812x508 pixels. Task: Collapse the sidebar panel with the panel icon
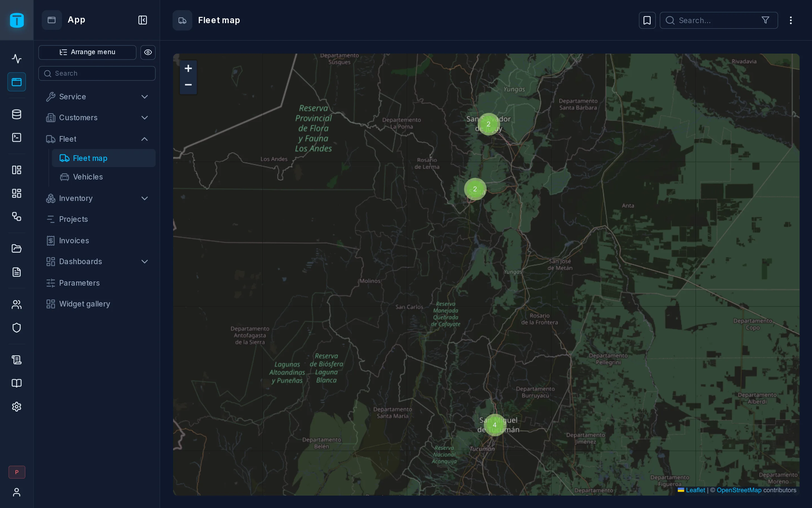[x=143, y=20]
